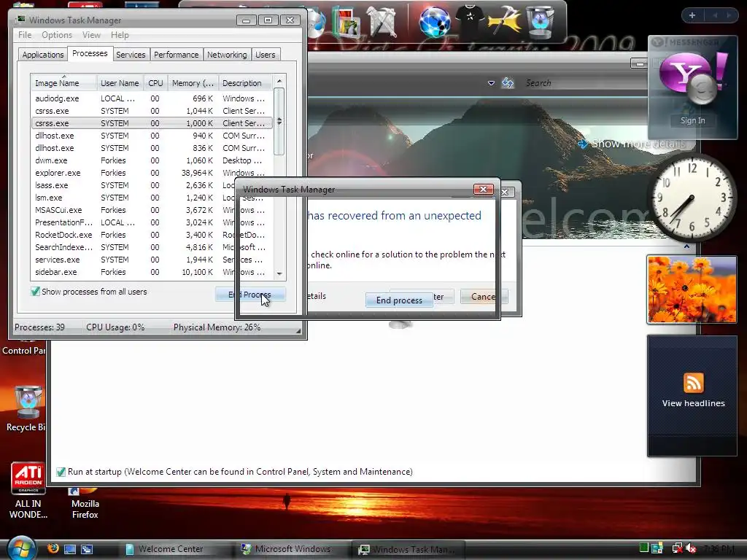This screenshot has width=747, height=560.
Task: Click View headlines RSS feed gadget
Action: 693,391
